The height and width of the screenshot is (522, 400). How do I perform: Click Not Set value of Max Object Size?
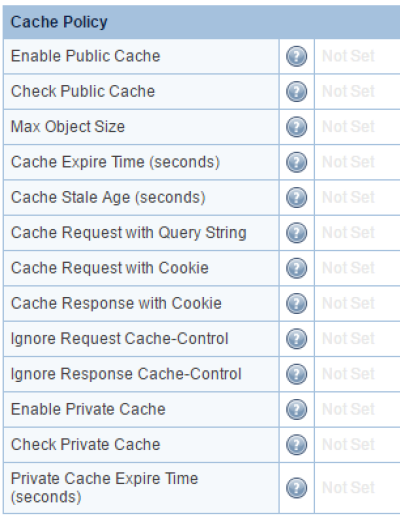click(348, 127)
